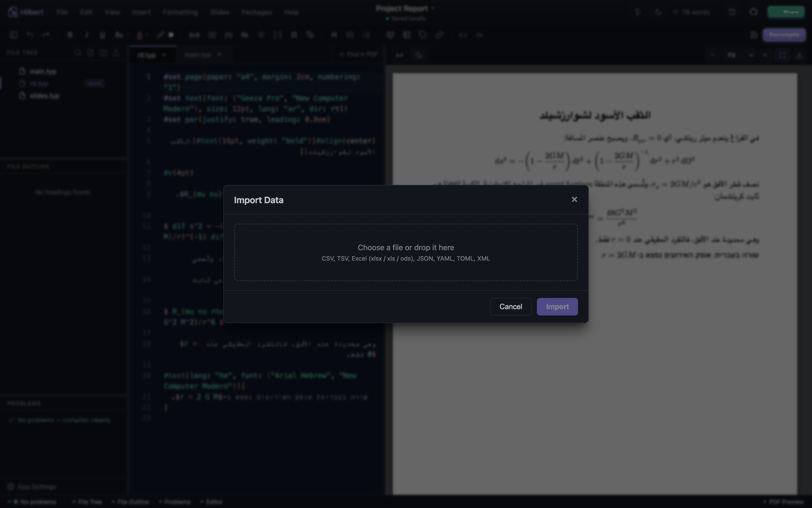Insert a heading with the H icon

(x=334, y=35)
